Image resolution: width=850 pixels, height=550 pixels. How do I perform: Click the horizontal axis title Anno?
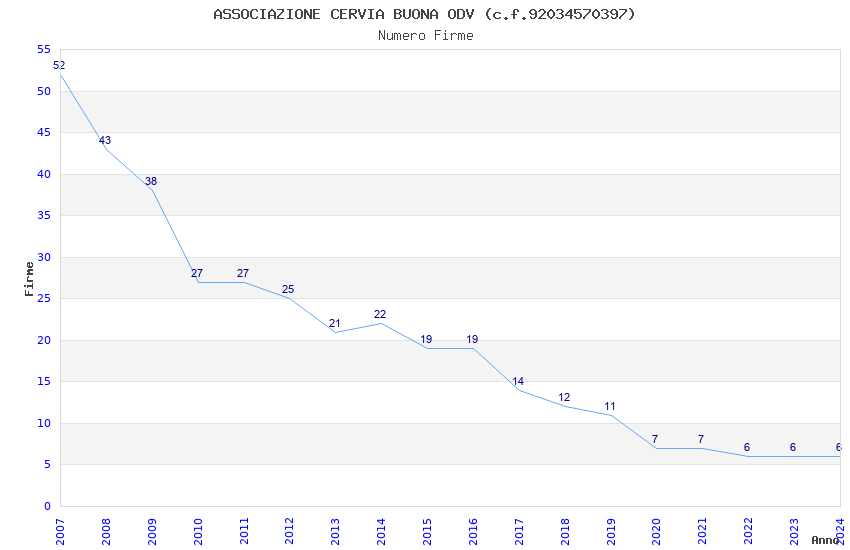pyautogui.click(x=825, y=540)
